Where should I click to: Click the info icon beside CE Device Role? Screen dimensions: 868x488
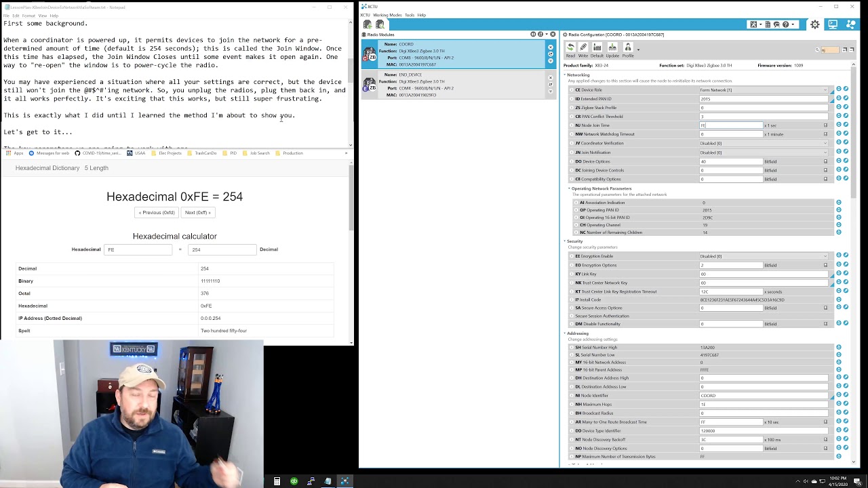570,89
